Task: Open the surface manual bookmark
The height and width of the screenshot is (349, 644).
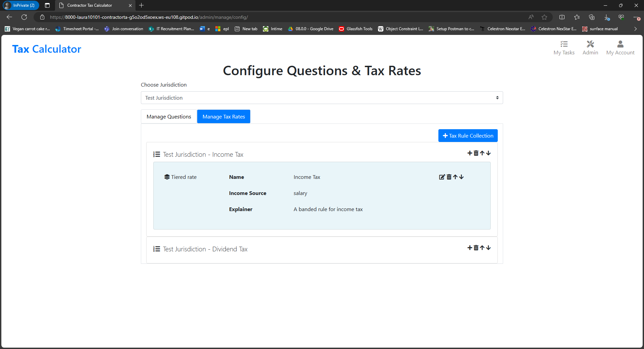Action: [600, 29]
